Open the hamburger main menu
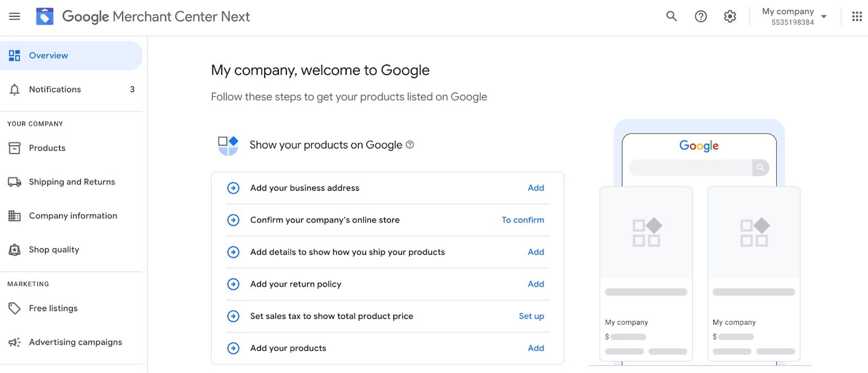This screenshot has height=373, width=868. (15, 16)
